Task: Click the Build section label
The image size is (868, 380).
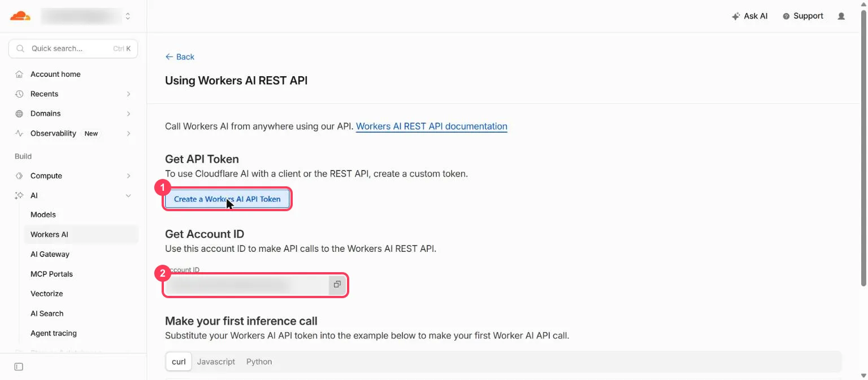Action: 23,156
